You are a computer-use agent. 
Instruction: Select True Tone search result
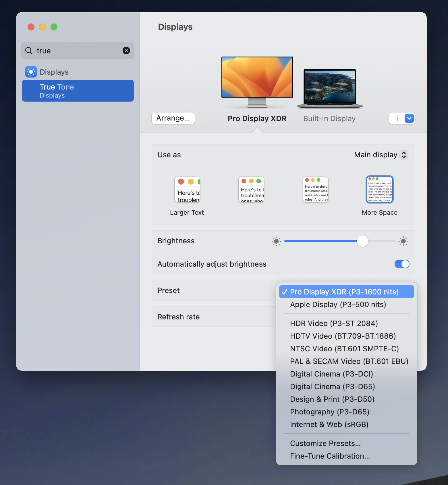click(78, 91)
